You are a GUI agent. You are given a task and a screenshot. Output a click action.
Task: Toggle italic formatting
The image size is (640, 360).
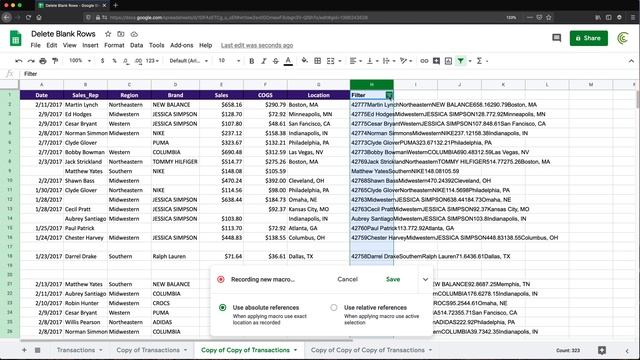pyautogui.click(x=264, y=61)
